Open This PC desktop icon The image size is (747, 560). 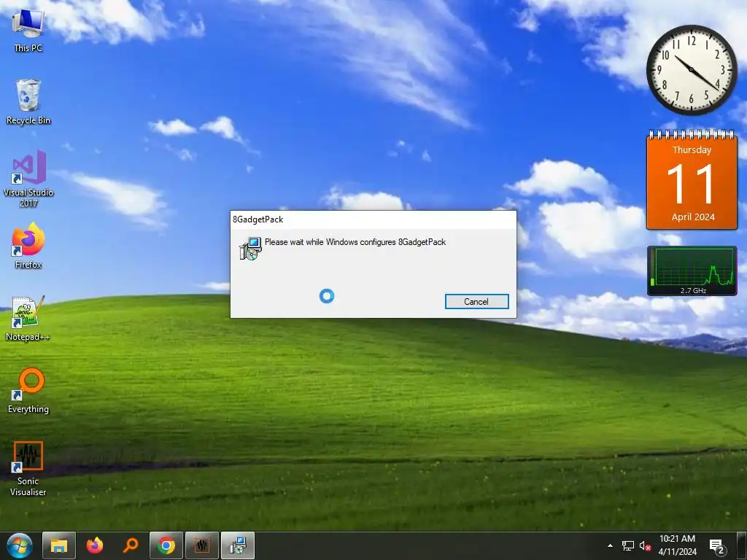pyautogui.click(x=28, y=31)
